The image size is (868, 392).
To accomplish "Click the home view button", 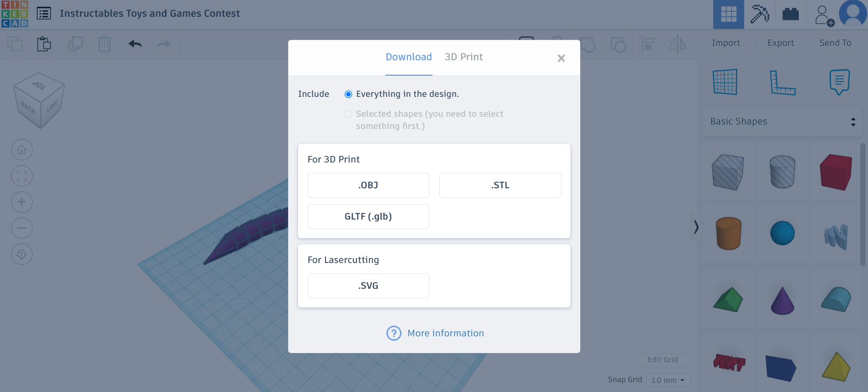I will (x=22, y=150).
